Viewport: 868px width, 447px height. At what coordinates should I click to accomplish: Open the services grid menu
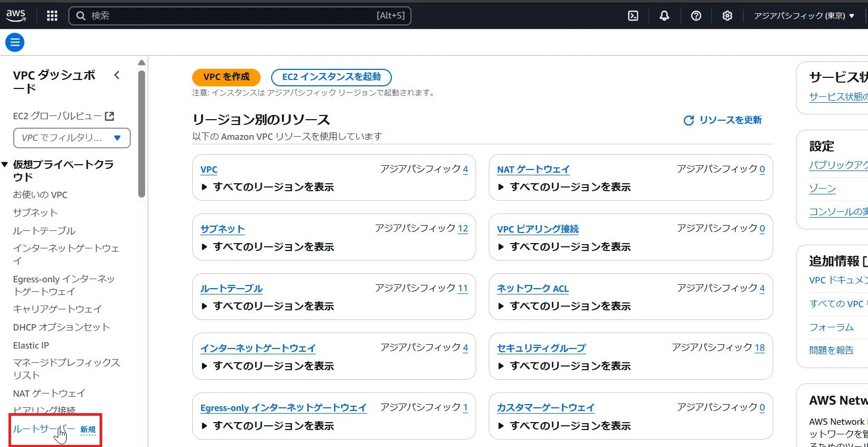[x=52, y=16]
